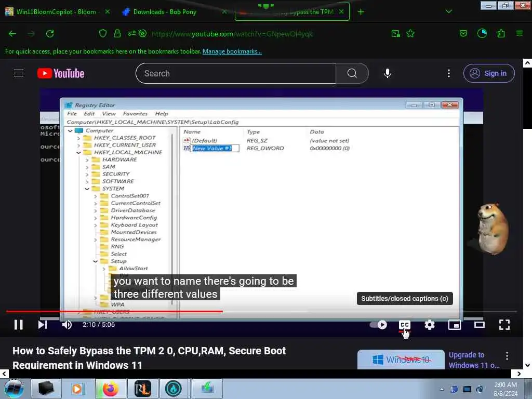532x399 pixels.
Task: Click the horizontal scrollbar left arrow
Action: [4, 374]
